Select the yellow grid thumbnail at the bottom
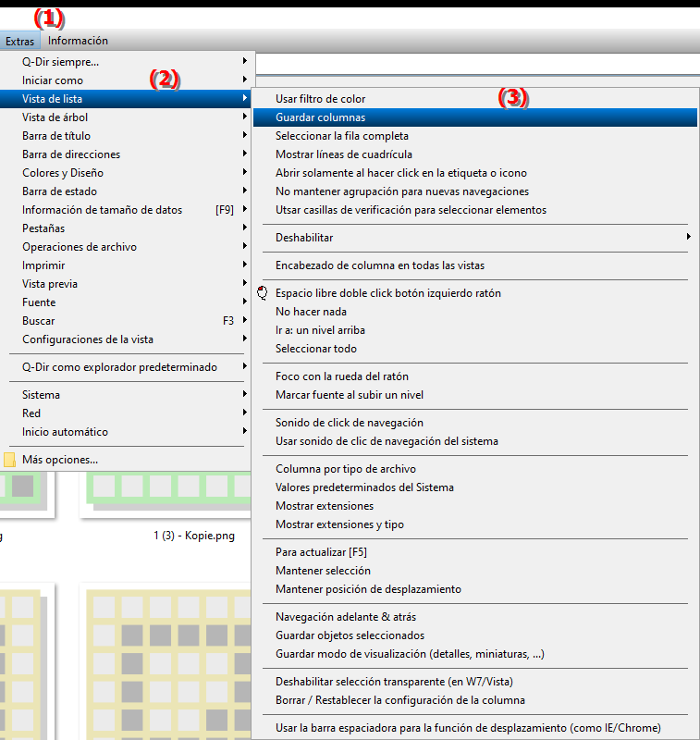The image size is (700, 740). 166,661
